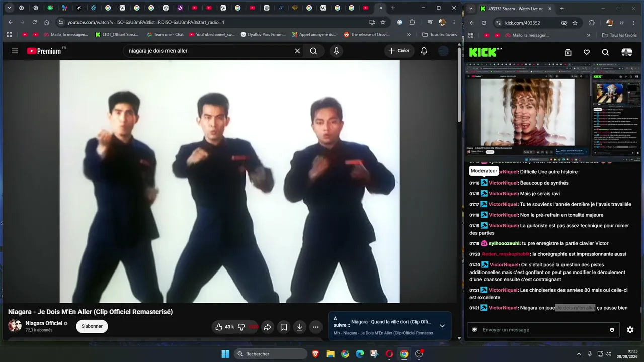Screen dimensions: 644x362
Task: Open media controls icon in YouTube window toolbar
Action: click(430, 22)
